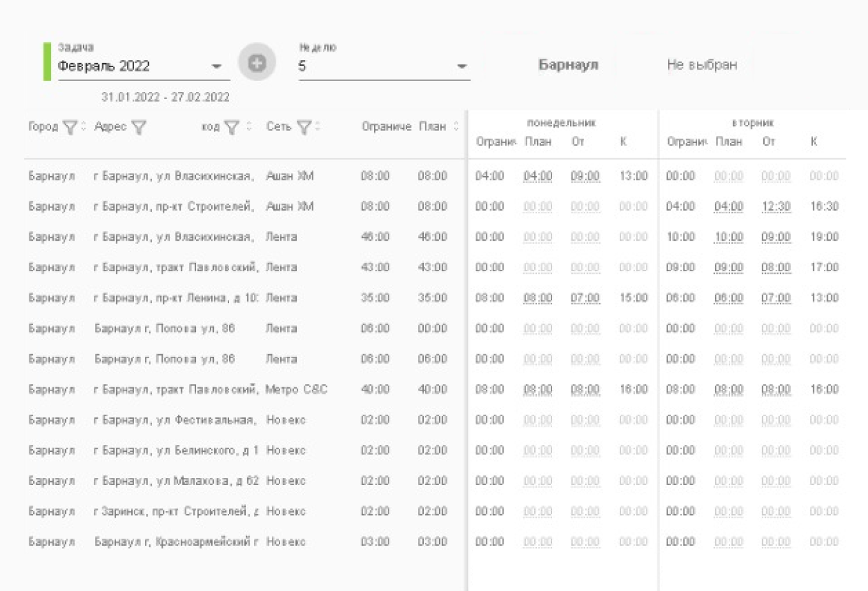Screen dimensions: 868x591
Task: Toggle sorting arrows on the код column
Action: point(249,126)
